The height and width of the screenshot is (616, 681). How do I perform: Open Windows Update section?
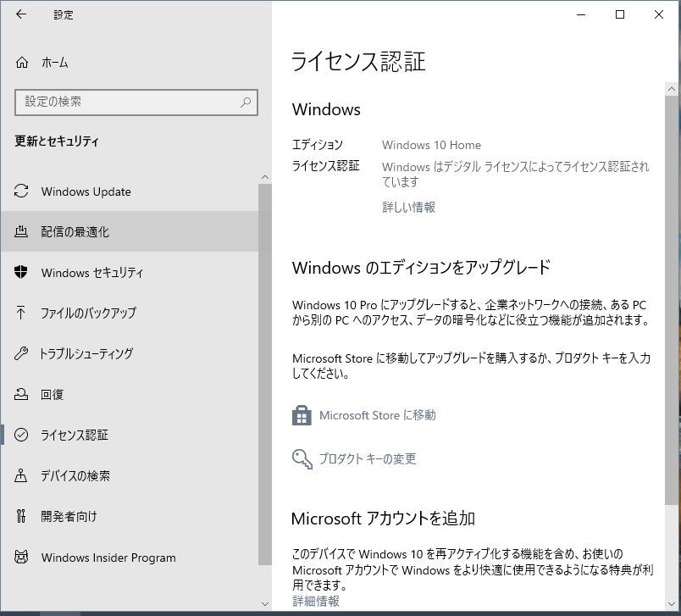pyautogui.click(x=130, y=191)
